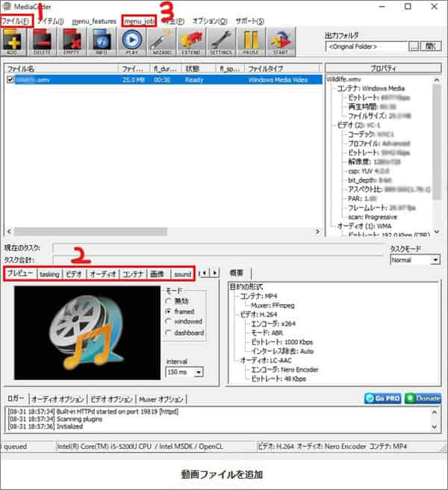The height and width of the screenshot is (490, 448).
Task: Open the ファイル(F) menu
Action: click(x=16, y=21)
